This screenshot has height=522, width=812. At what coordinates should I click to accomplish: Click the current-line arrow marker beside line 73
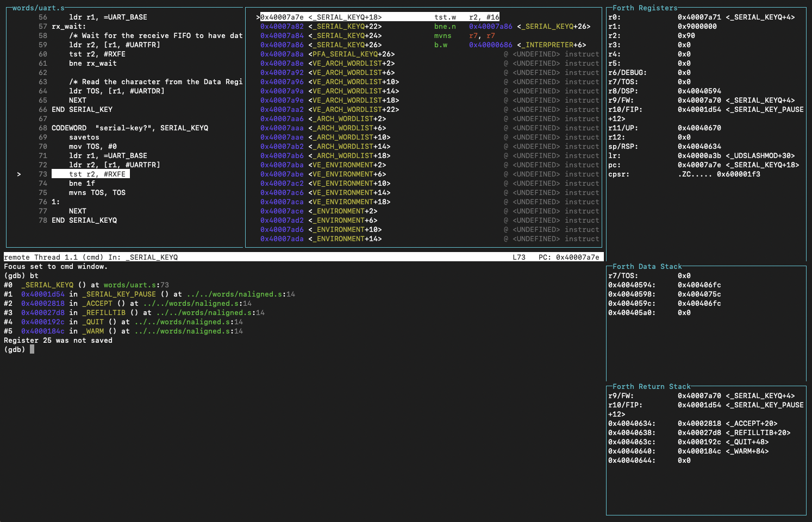(19, 174)
